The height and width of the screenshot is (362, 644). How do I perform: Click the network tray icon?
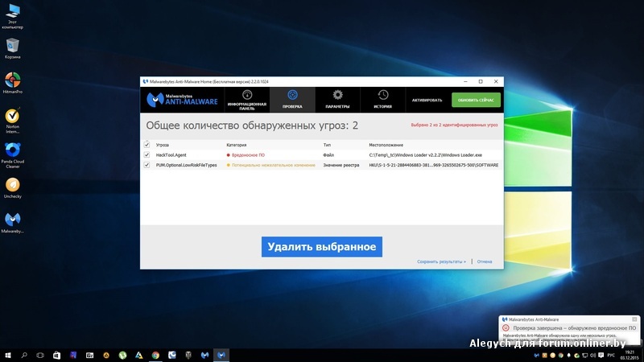coord(584,356)
